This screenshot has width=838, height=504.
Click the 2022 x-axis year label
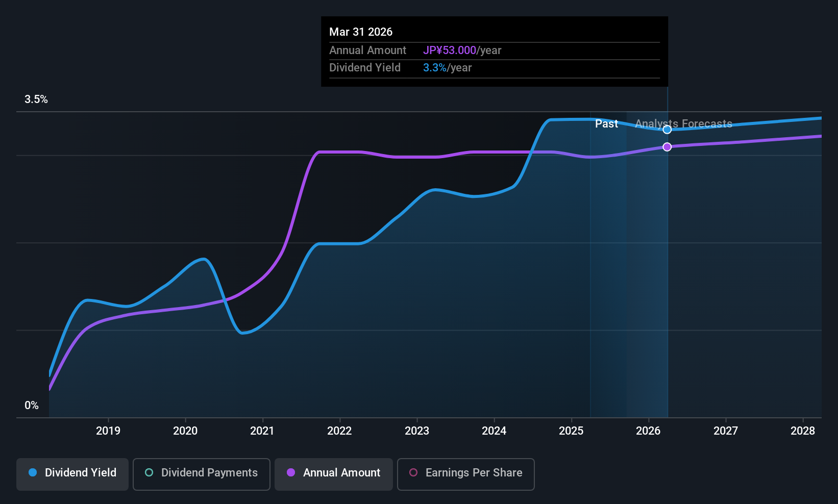click(339, 431)
